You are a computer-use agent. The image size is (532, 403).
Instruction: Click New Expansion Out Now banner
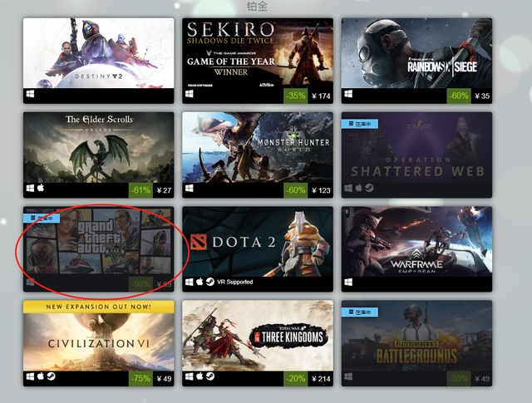[98, 307]
